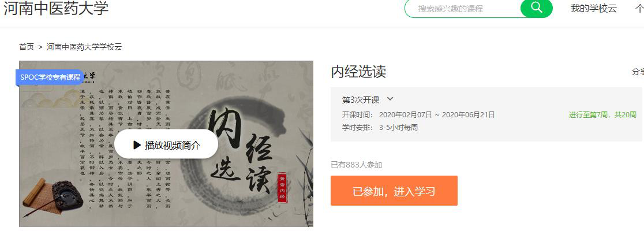Open 我的学校云 in the top navigation

pyautogui.click(x=593, y=8)
